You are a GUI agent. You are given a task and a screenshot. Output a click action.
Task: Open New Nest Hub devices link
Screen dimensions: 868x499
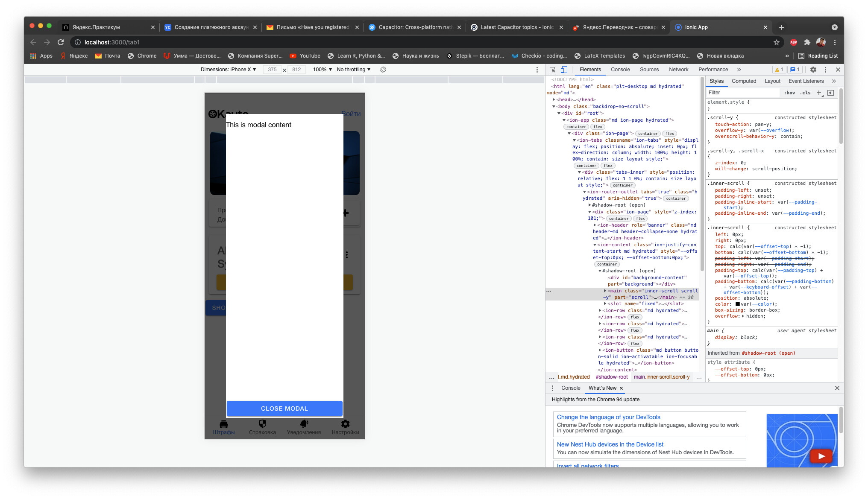(x=610, y=444)
